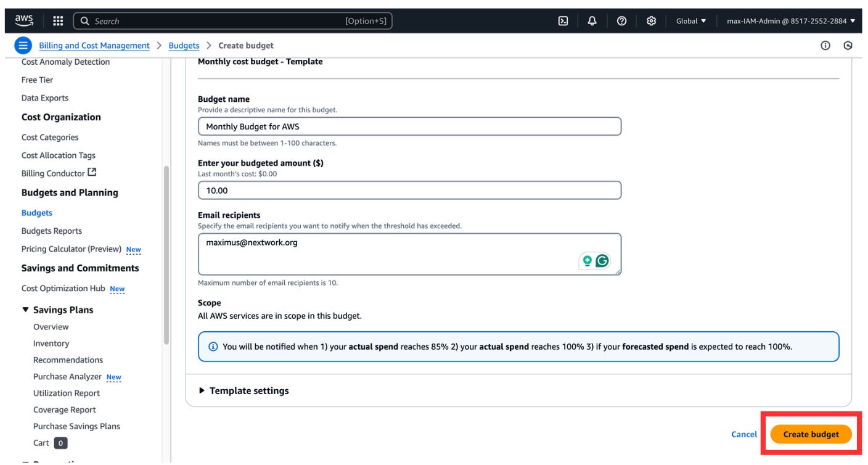Viewport: 868px width, 465px height.
Task: Open Budgets Reports in sidebar
Action: (52, 231)
